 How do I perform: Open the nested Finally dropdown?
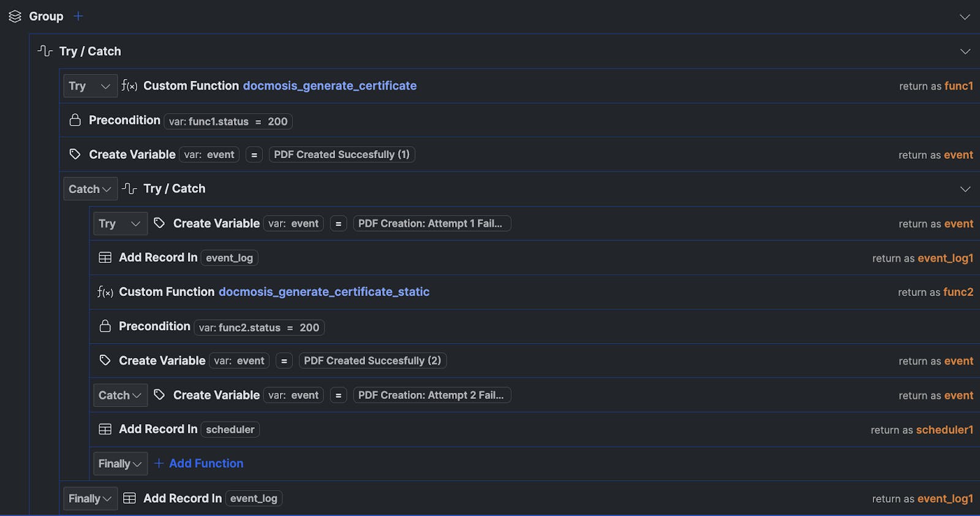pyautogui.click(x=120, y=464)
